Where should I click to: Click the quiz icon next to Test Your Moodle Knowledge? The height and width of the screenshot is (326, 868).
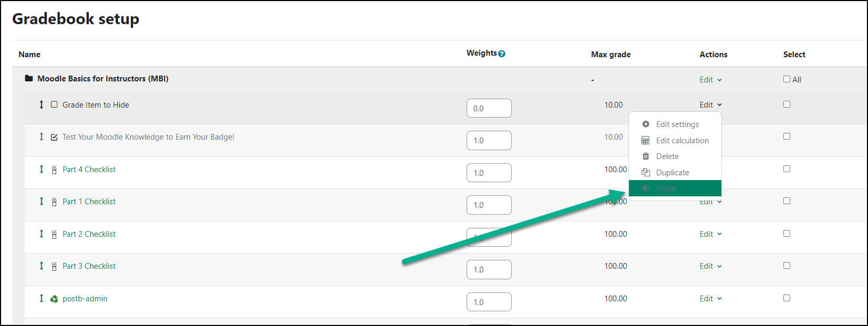pos(54,137)
